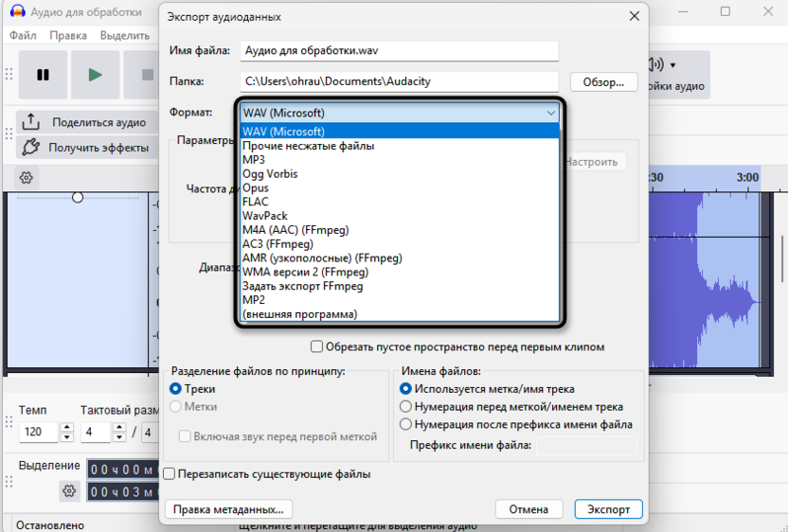The height and width of the screenshot is (532, 788).
Task: Check trim blank space before first clip
Action: coord(316,346)
